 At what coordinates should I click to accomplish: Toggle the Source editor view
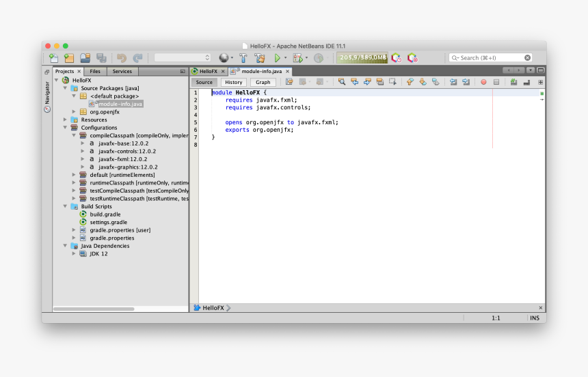[x=204, y=82]
